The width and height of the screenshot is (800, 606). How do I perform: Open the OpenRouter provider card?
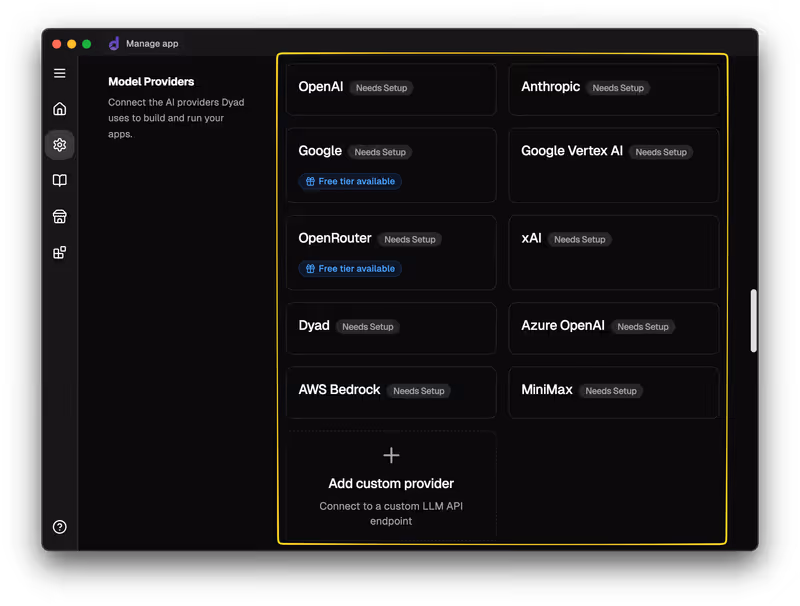391,252
